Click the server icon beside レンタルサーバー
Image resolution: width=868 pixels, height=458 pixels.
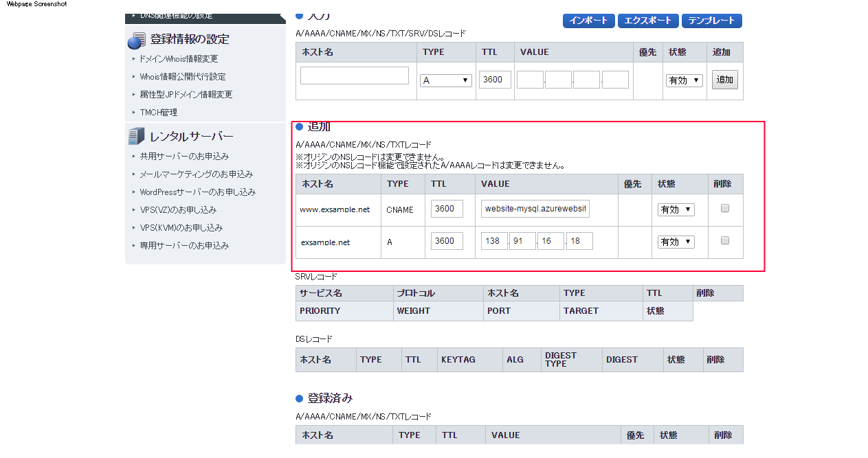click(136, 137)
